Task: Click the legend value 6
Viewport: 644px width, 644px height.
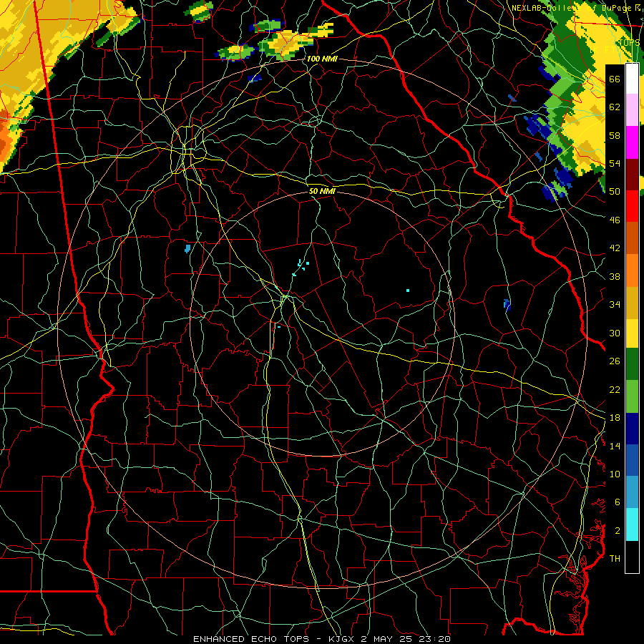Action: click(x=617, y=502)
